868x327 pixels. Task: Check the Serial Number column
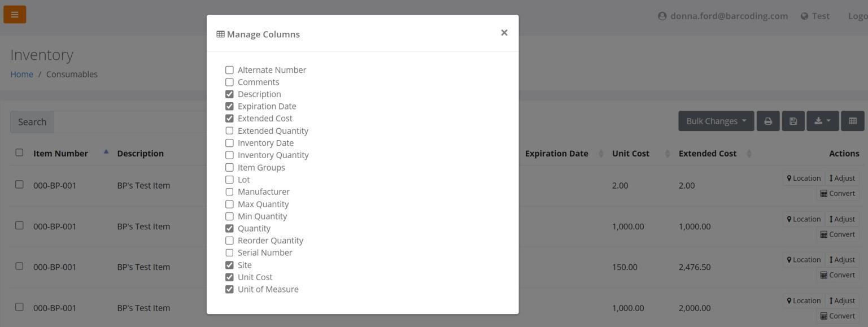229,252
